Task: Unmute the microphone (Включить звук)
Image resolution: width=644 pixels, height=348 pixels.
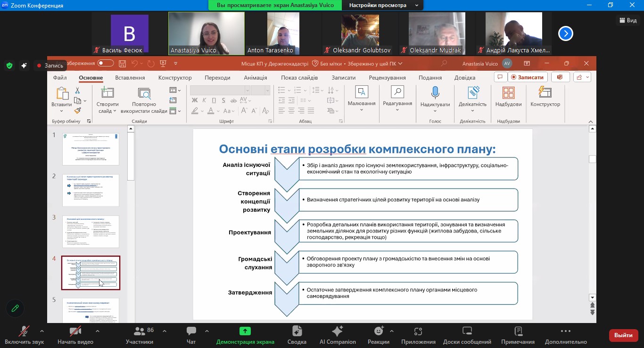Action: tap(24, 331)
